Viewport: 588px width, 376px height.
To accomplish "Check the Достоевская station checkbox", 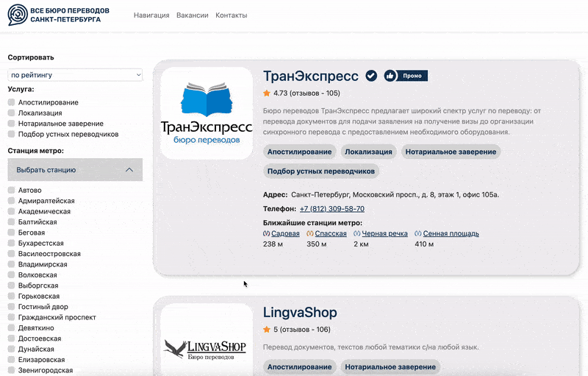I will pyautogui.click(x=11, y=338).
